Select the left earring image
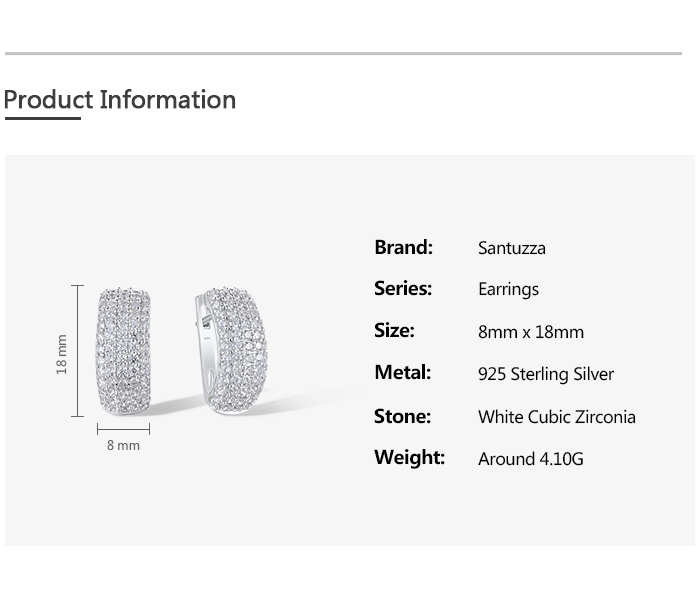Image resolution: width=700 pixels, height=596 pixels. click(x=123, y=353)
